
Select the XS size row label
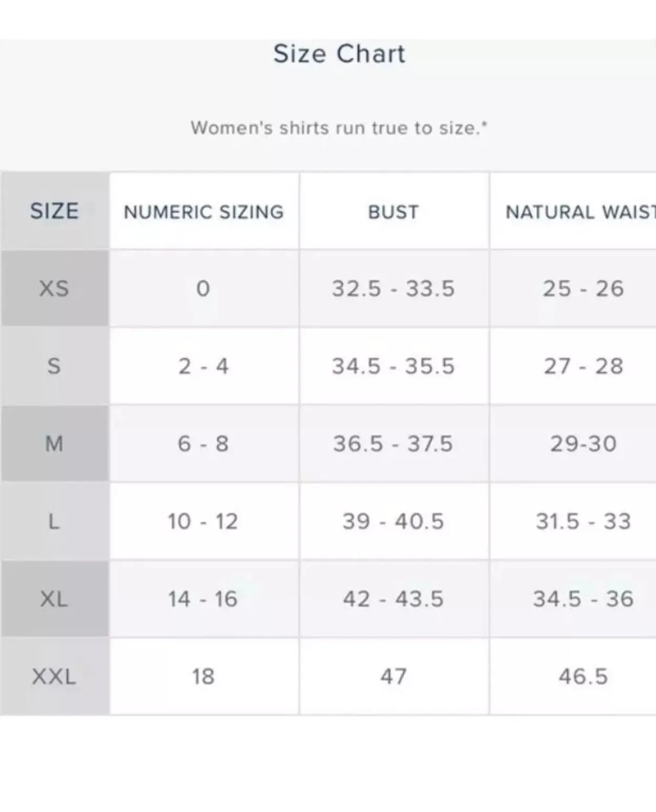tap(54, 288)
